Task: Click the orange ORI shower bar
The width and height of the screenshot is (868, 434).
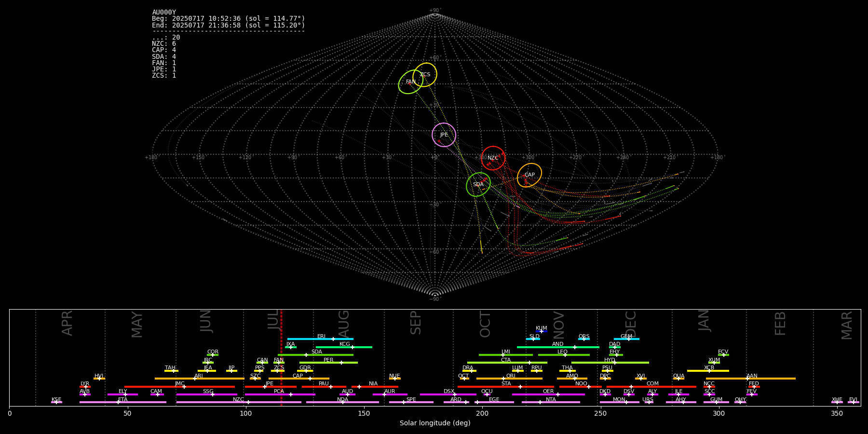Action: click(509, 379)
